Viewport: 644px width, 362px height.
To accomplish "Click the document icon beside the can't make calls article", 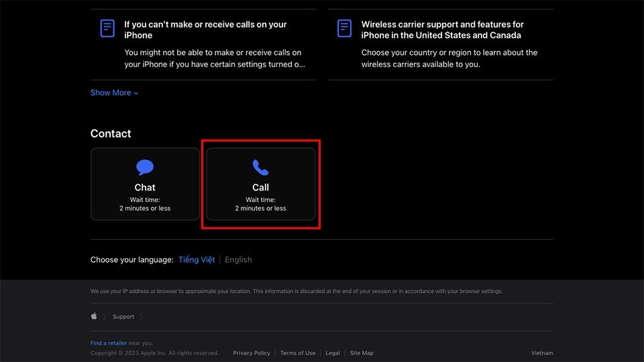I will [107, 28].
